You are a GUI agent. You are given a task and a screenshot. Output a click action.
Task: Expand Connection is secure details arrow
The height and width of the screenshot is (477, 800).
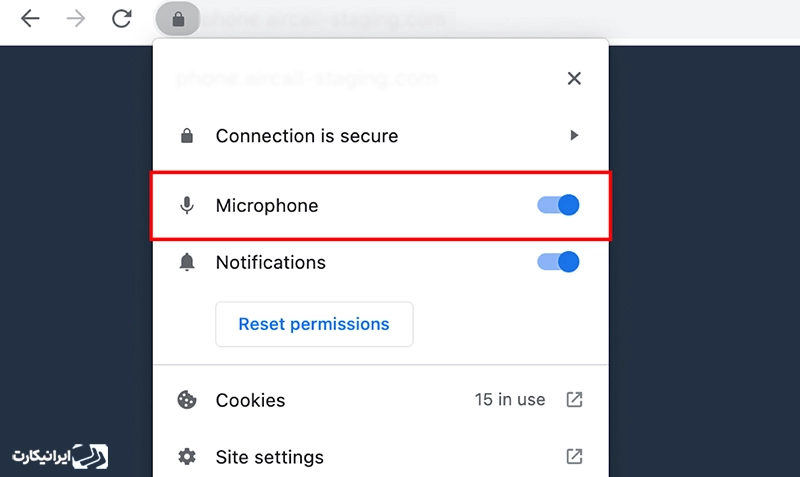coord(574,135)
